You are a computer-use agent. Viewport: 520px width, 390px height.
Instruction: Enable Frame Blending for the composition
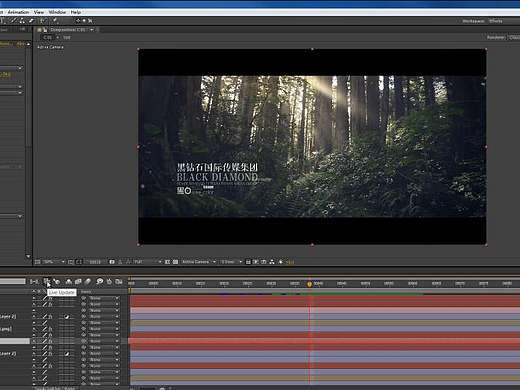tap(78, 282)
